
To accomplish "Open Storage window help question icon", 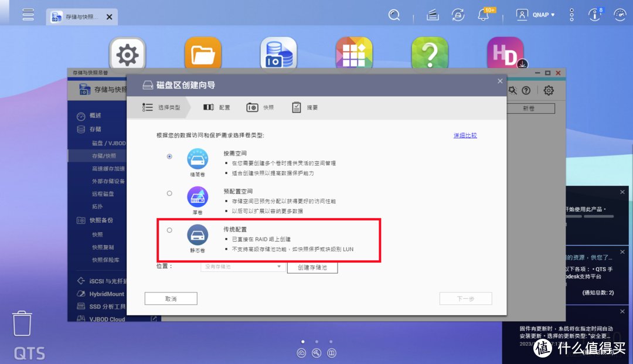I will point(526,90).
